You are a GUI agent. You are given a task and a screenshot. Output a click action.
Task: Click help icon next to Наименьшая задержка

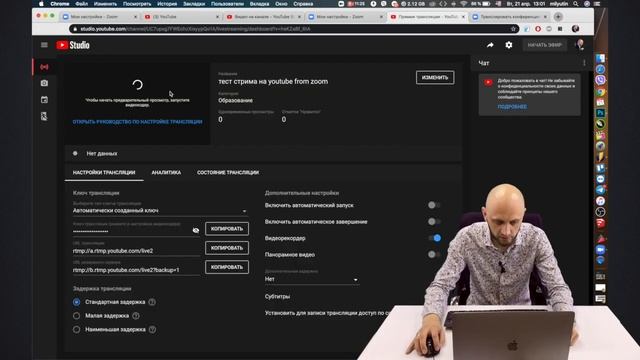tap(152, 329)
